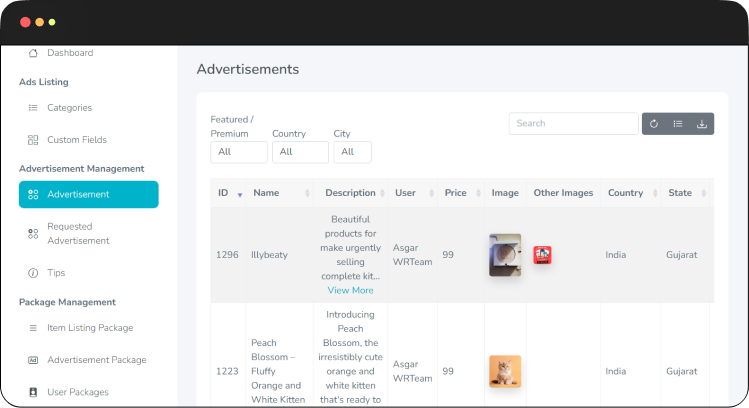Click the Requested Advertisement icon
This screenshot has height=408, width=749.
33,234
